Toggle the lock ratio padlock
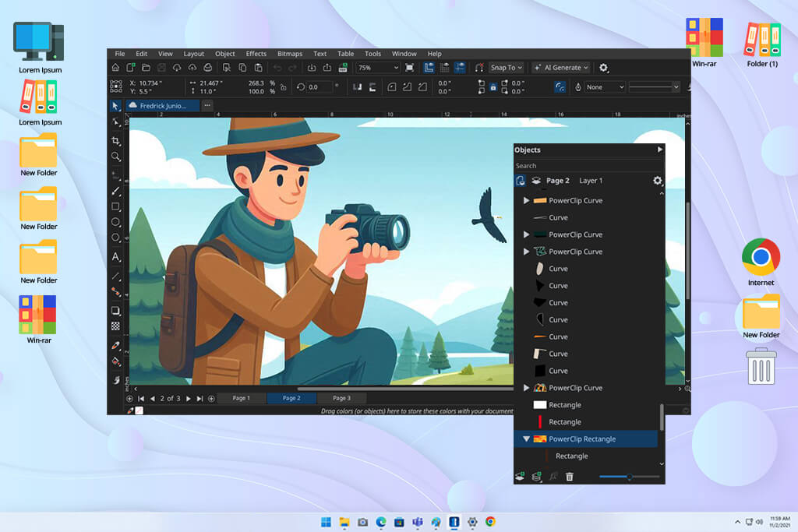The height and width of the screenshot is (532, 798). click(x=284, y=87)
